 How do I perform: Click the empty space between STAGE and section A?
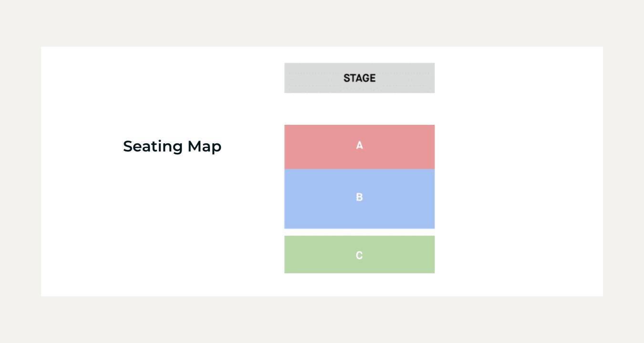(x=359, y=109)
